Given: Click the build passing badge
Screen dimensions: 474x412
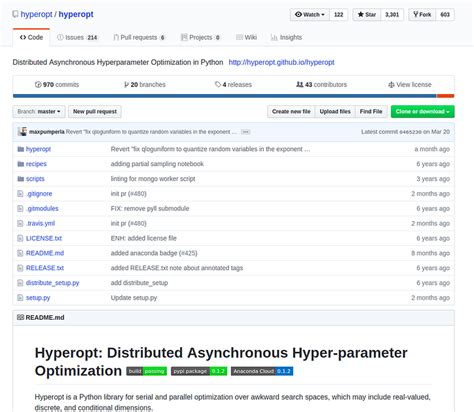Looking at the screenshot, I should click(x=147, y=371).
